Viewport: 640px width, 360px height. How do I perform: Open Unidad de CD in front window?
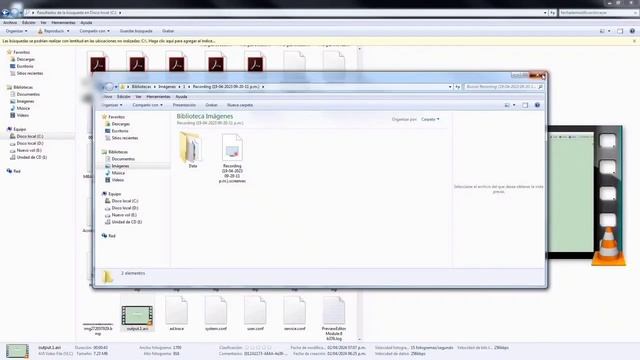[x=127, y=222]
